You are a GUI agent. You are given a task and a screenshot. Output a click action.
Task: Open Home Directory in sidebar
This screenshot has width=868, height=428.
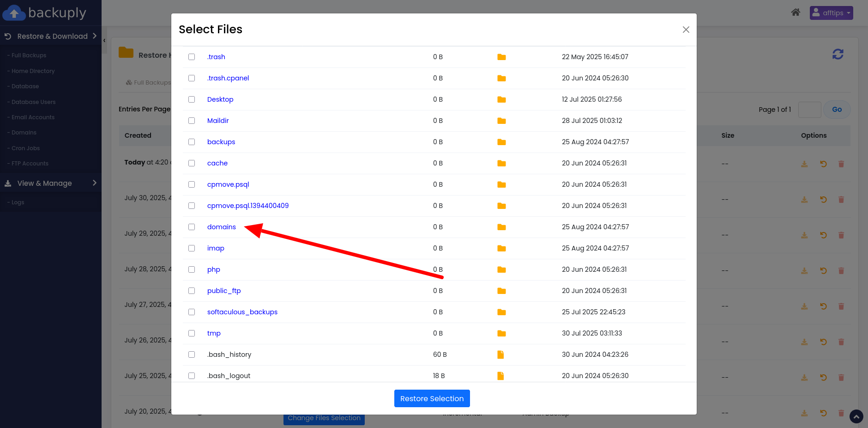click(x=33, y=71)
